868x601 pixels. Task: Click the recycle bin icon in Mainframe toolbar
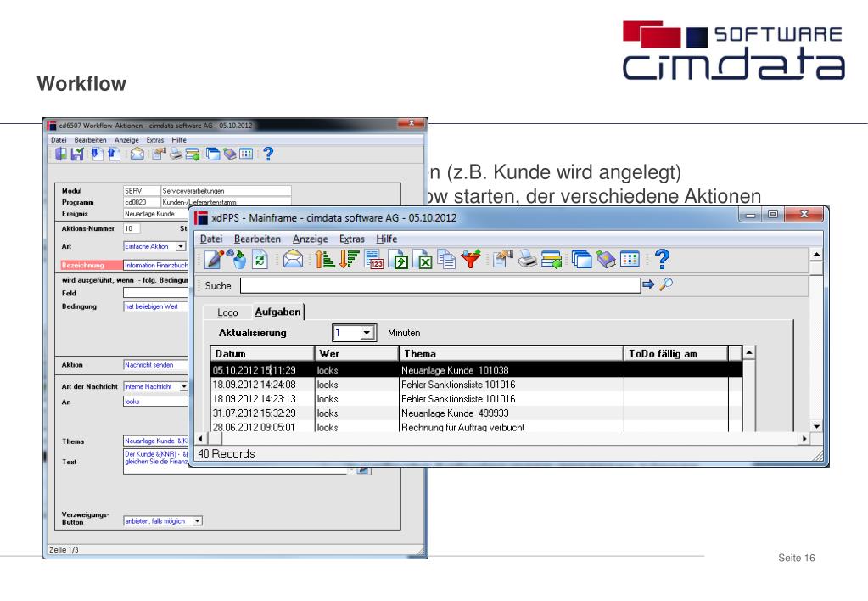coord(238,259)
